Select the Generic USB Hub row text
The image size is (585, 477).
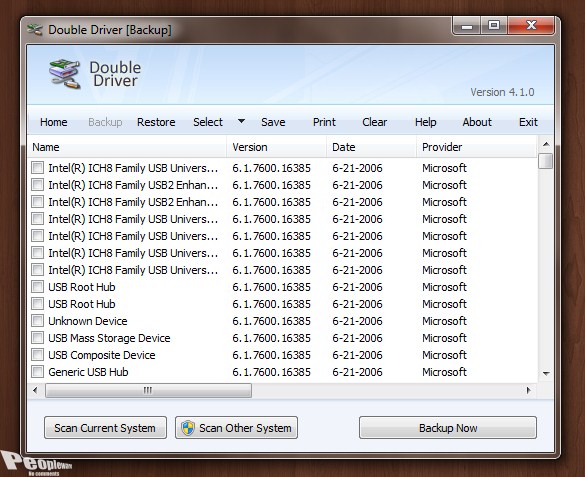tap(88, 372)
